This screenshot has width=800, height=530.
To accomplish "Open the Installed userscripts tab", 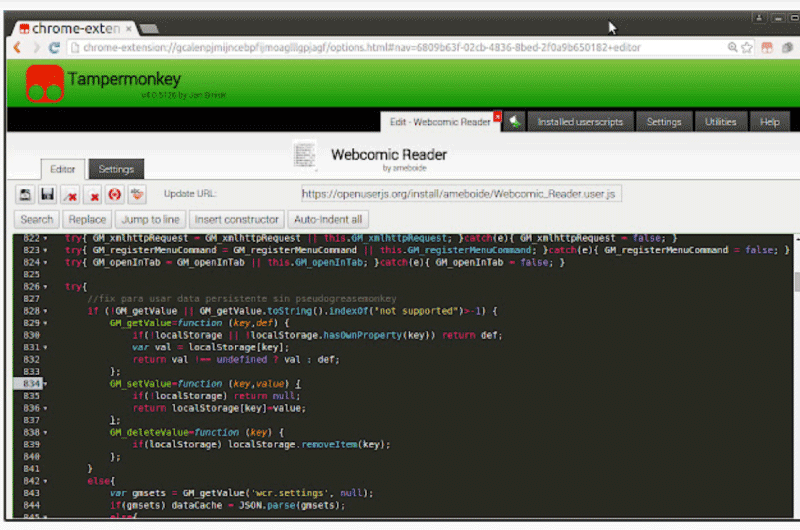I will click(x=580, y=122).
